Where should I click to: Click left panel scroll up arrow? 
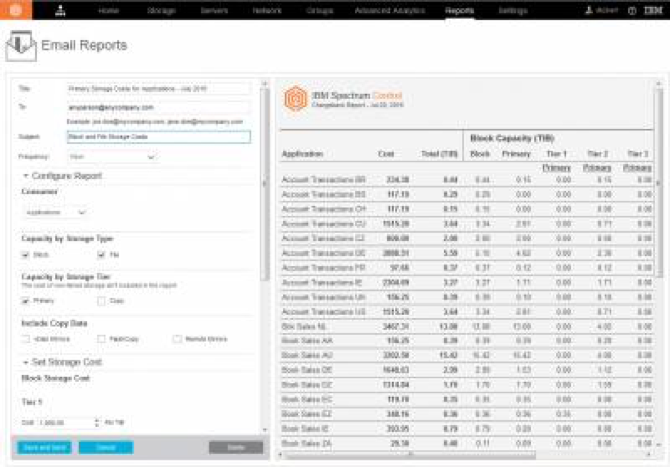pyautogui.click(x=265, y=83)
